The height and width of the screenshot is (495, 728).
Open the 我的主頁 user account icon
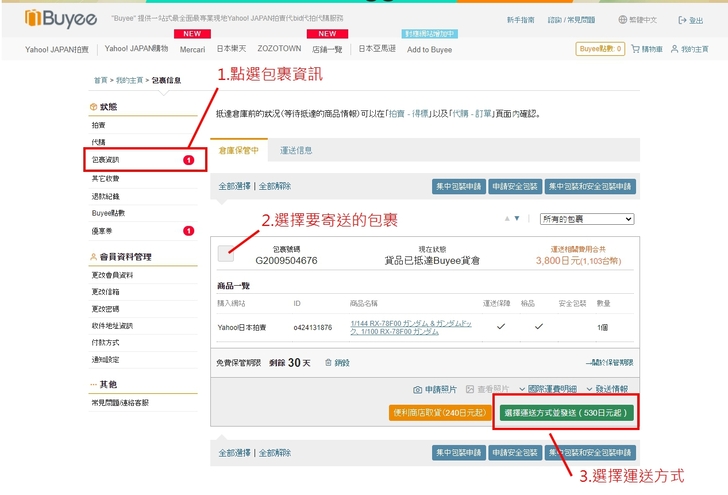pos(675,49)
